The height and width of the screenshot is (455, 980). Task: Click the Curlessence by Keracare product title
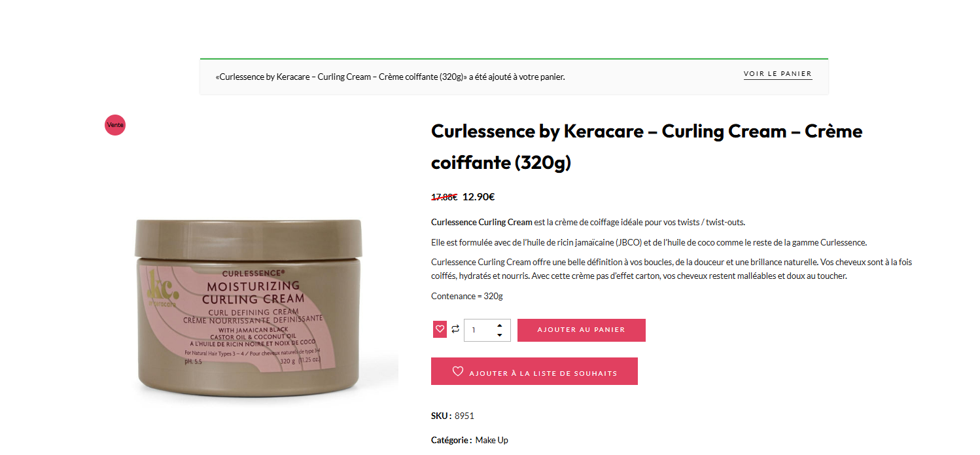[x=647, y=147]
